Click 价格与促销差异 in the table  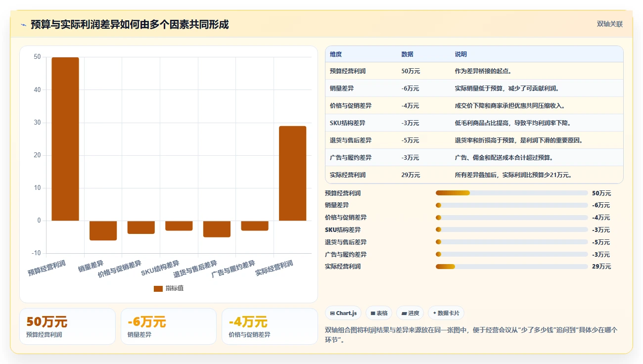point(351,106)
